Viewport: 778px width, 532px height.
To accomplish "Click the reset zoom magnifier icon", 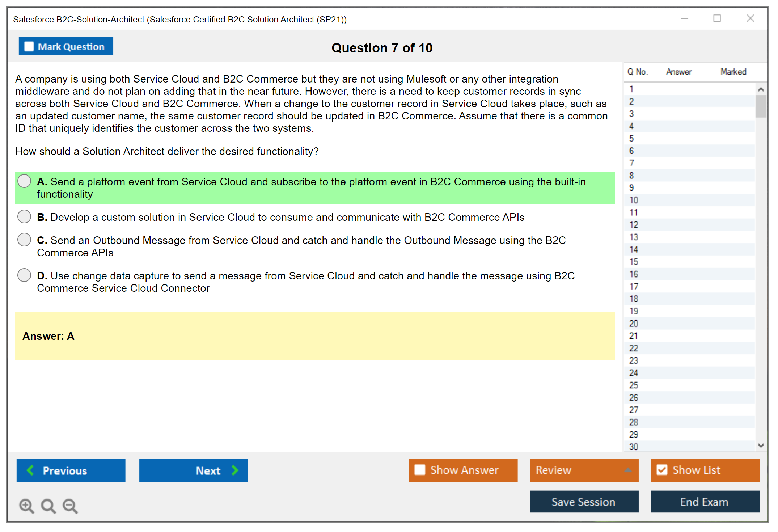I will (x=48, y=506).
